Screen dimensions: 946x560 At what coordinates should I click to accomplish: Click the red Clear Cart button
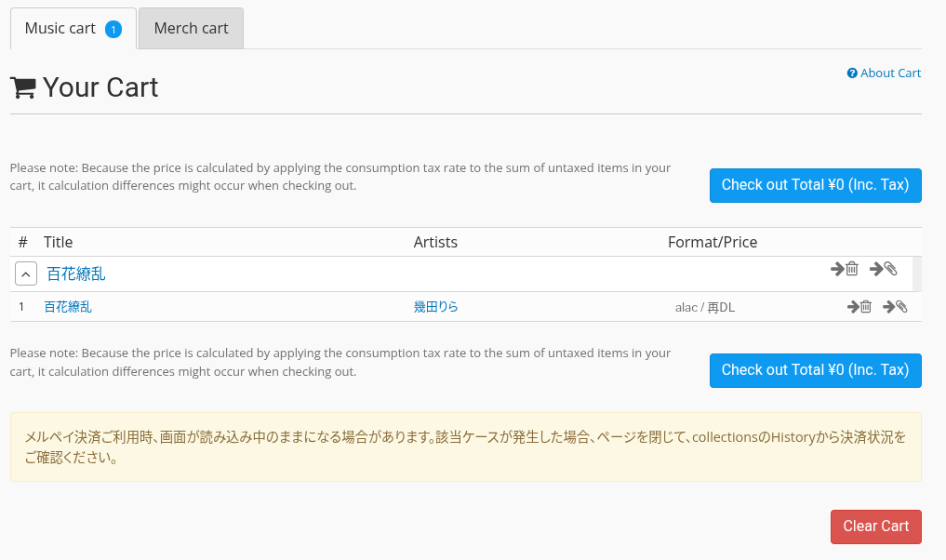tap(875, 527)
